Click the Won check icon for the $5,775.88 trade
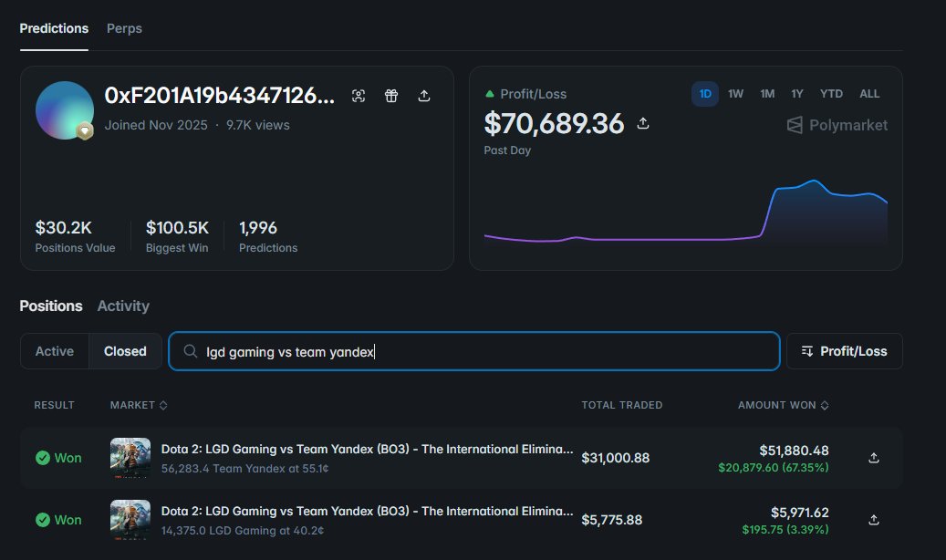The height and width of the screenshot is (560, 946). pyautogui.click(x=43, y=520)
